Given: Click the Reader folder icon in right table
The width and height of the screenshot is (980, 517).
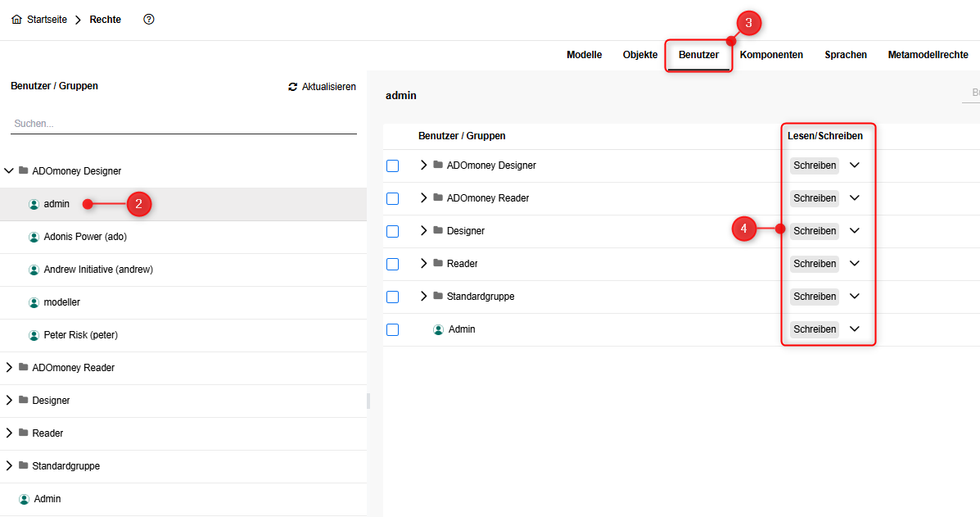Looking at the screenshot, I should coord(438,263).
